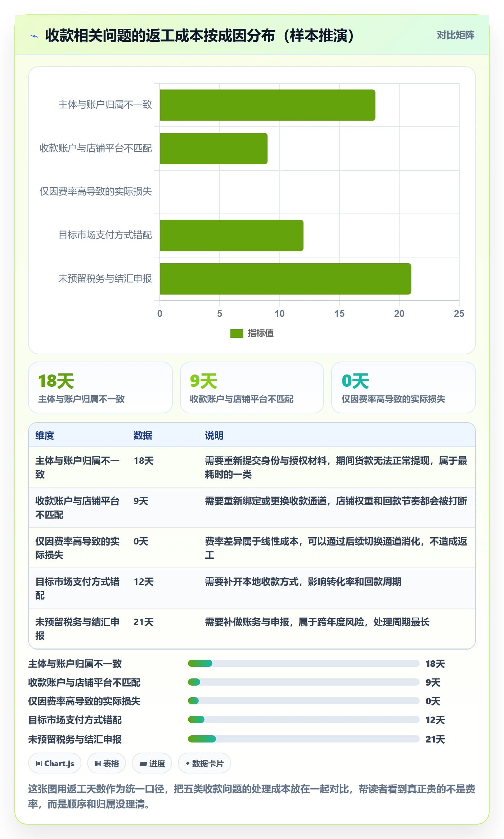Click the 表格 tag chip

tap(107, 763)
